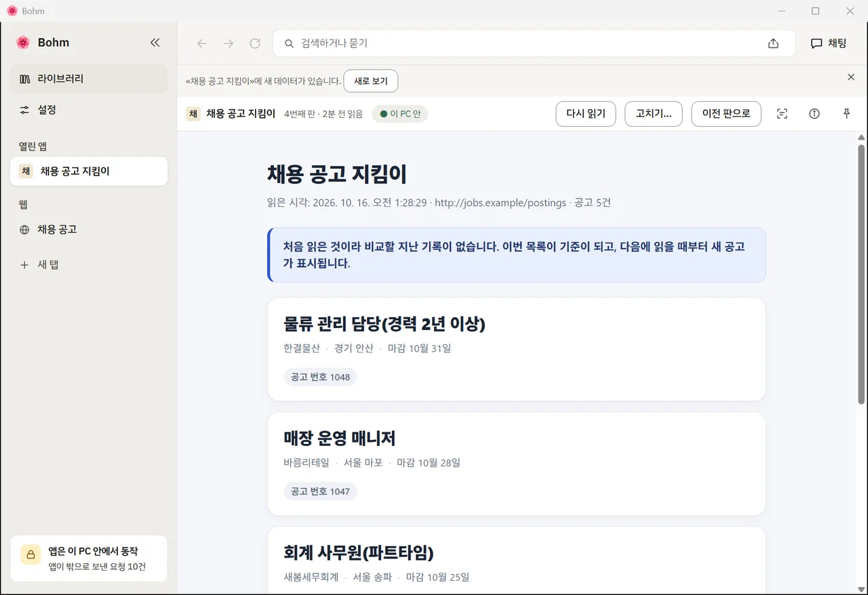Click the 채 app badge in the header
This screenshot has width=868, height=595.
coord(193,114)
